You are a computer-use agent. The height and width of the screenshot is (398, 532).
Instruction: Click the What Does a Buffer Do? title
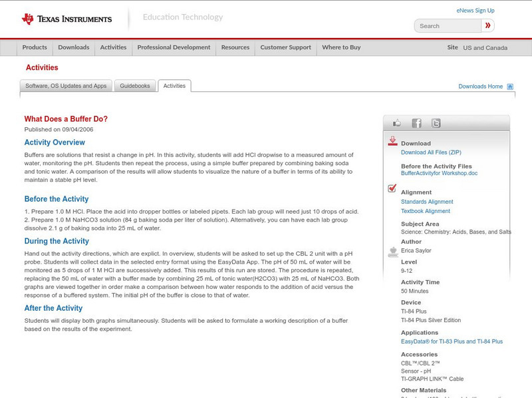click(66, 119)
